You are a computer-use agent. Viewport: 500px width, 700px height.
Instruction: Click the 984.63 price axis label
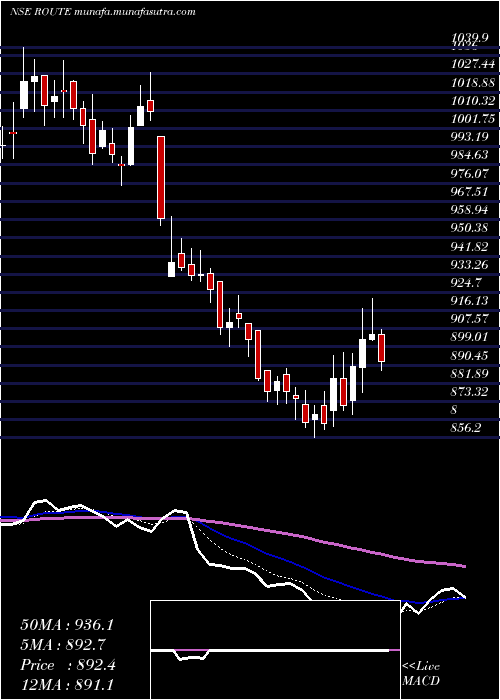click(x=471, y=155)
